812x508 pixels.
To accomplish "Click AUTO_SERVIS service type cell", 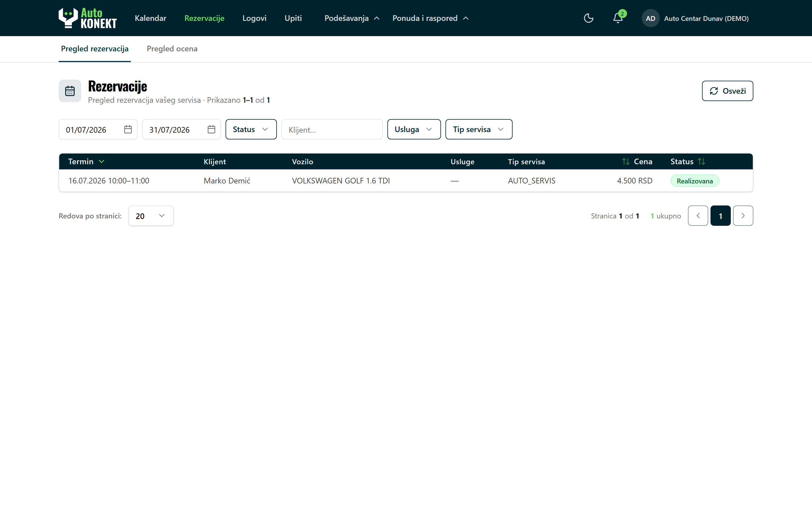I will pos(531,181).
